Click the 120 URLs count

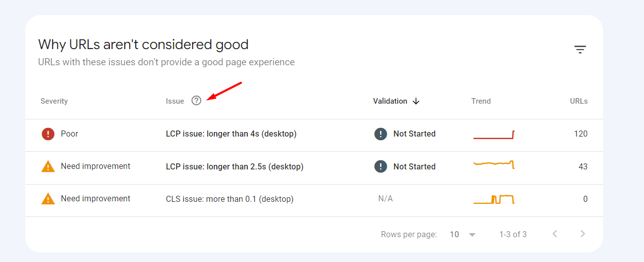[x=581, y=134]
